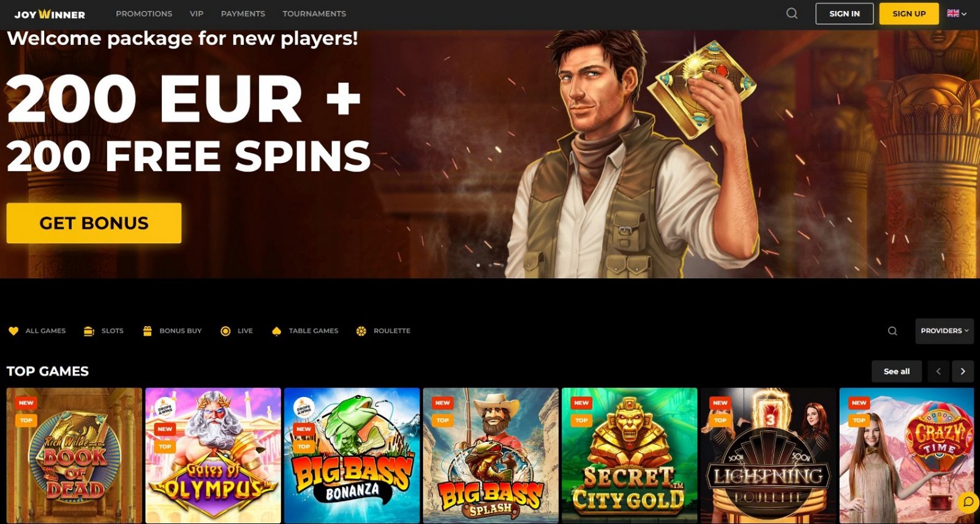Select the Roulette wheel icon

[x=361, y=331]
